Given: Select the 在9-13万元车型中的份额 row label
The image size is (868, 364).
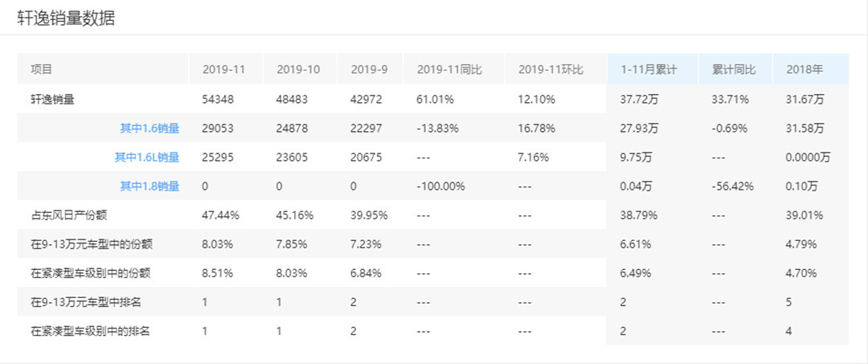Looking at the screenshot, I should 90,243.
